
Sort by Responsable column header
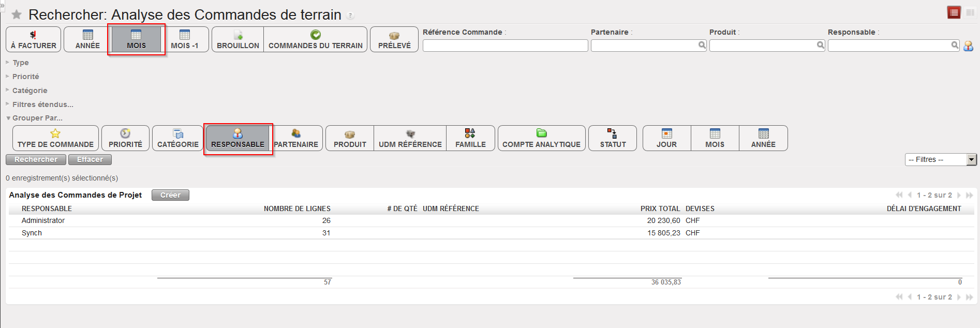[x=47, y=208]
